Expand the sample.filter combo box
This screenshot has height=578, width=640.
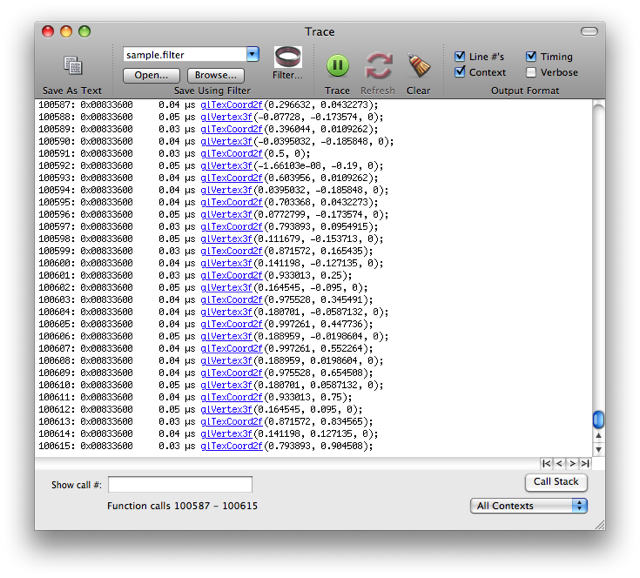click(252, 54)
